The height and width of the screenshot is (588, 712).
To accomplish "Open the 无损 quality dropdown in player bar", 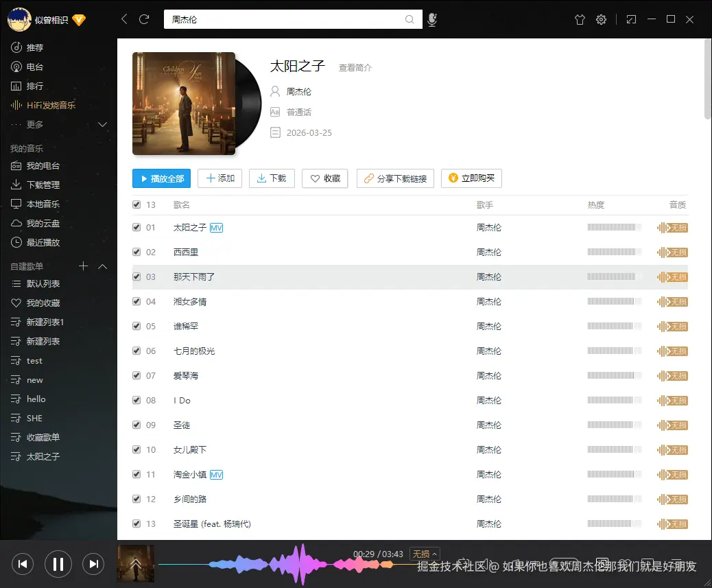I will [424, 553].
